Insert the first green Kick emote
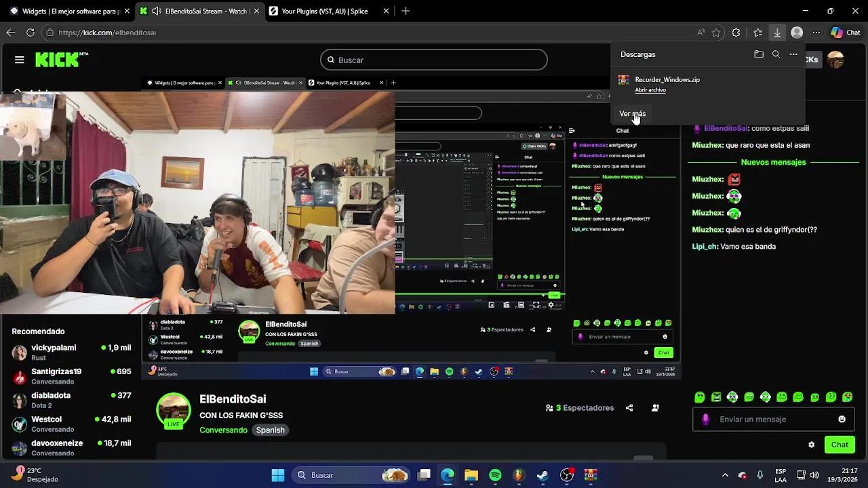The height and width of the screenshot is (488, 868). click(699, 397)
